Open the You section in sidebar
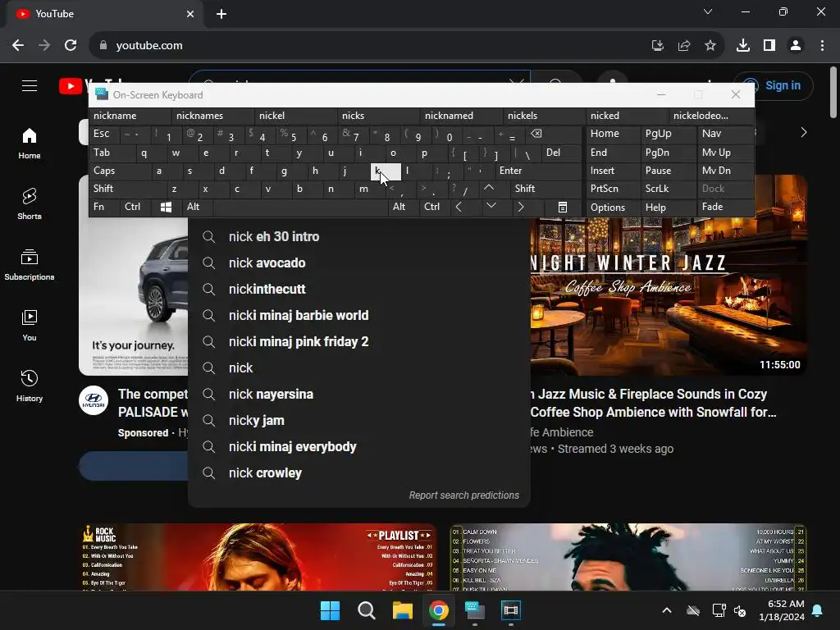The image size is (840, 630). click(x=30, y=325)
